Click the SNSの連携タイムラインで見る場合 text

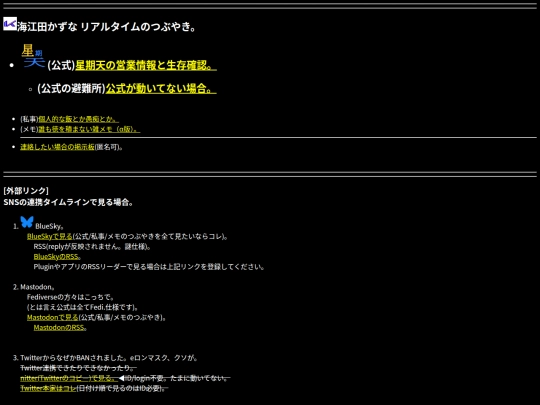point(68,202)
